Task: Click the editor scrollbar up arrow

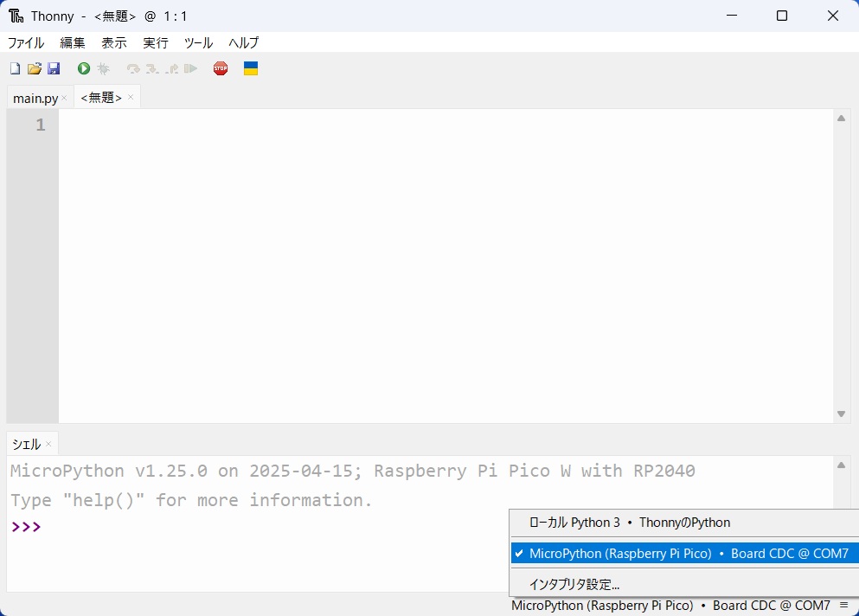Action: (x=842, y=119)
